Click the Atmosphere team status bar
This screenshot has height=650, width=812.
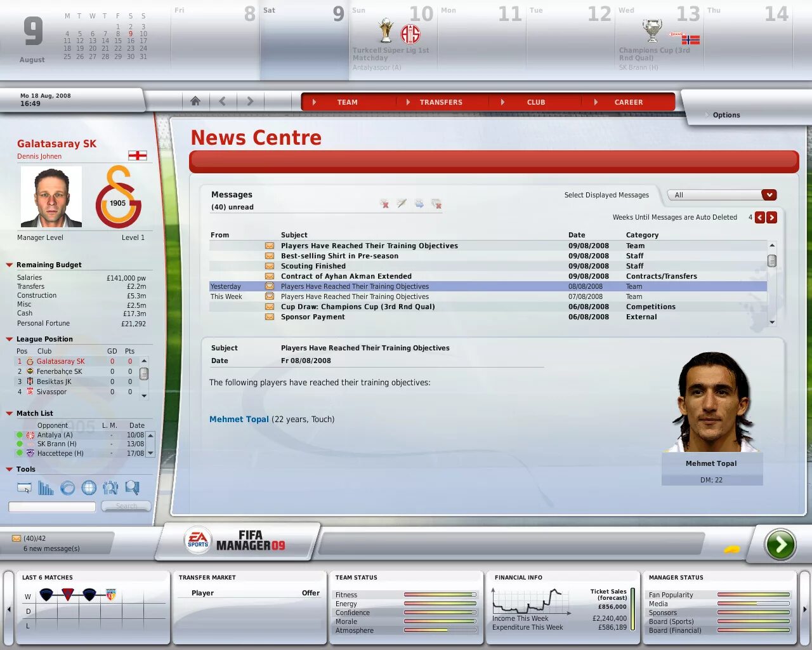tap(440, 630)
